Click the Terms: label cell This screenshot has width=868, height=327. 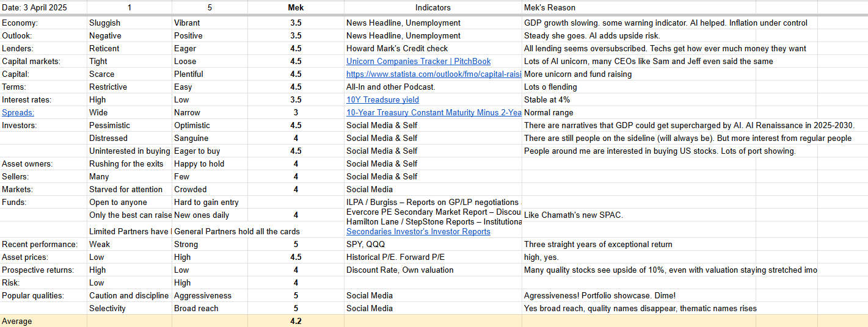[43, 87]
